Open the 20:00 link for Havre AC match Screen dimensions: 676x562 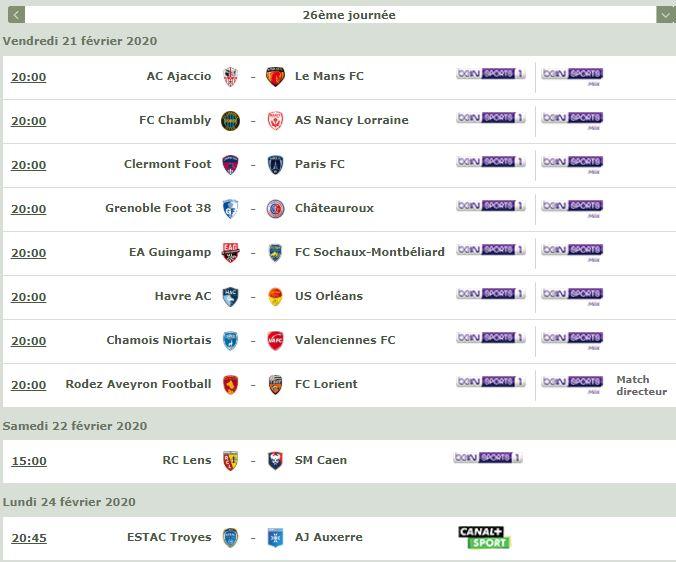[28, 297]
